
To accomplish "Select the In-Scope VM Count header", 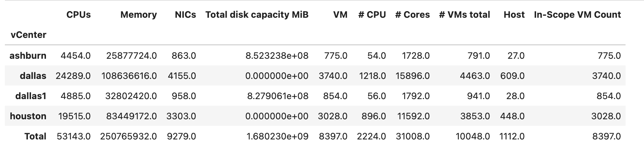I will (x=577, y=15).
